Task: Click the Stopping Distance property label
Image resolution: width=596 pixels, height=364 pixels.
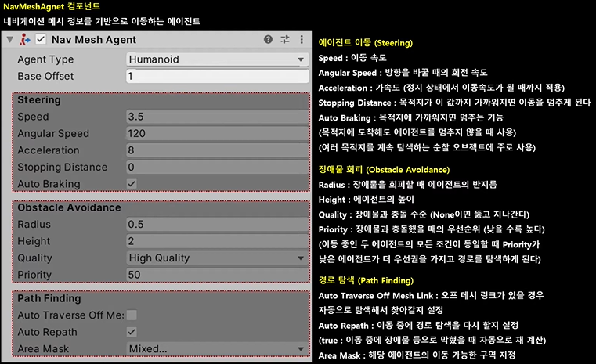Action: tap(63, 168)
